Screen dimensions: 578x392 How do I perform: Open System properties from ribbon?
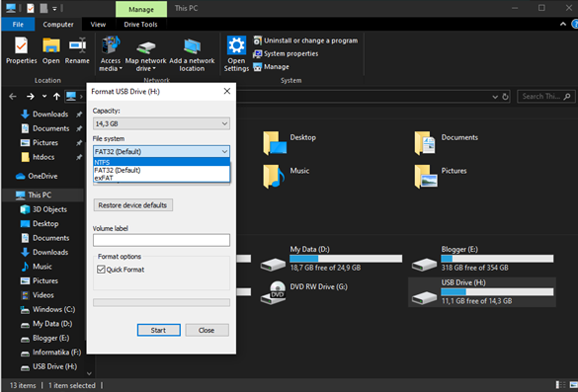(286, 53)
